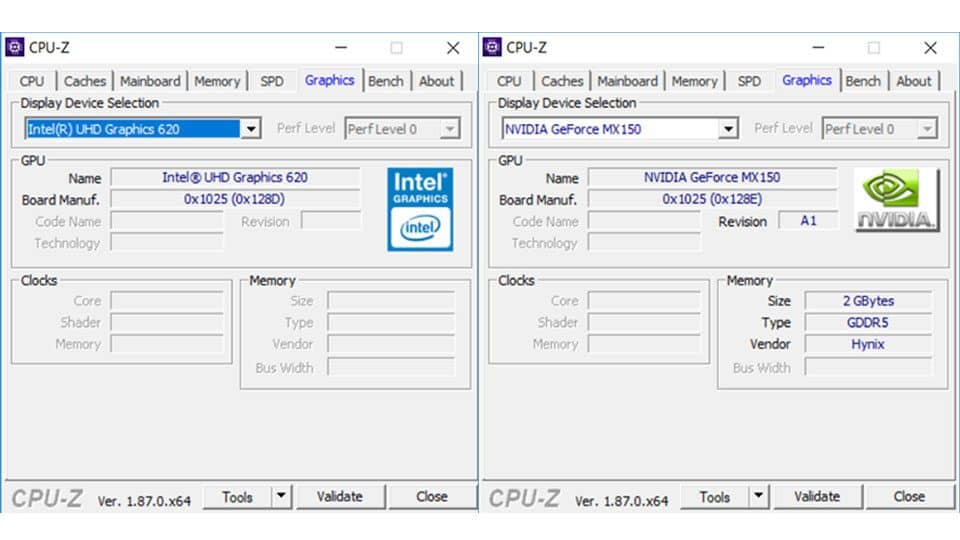Click the Tools button in left window
This screenshot has height=540, width=960.
(237, 496)
